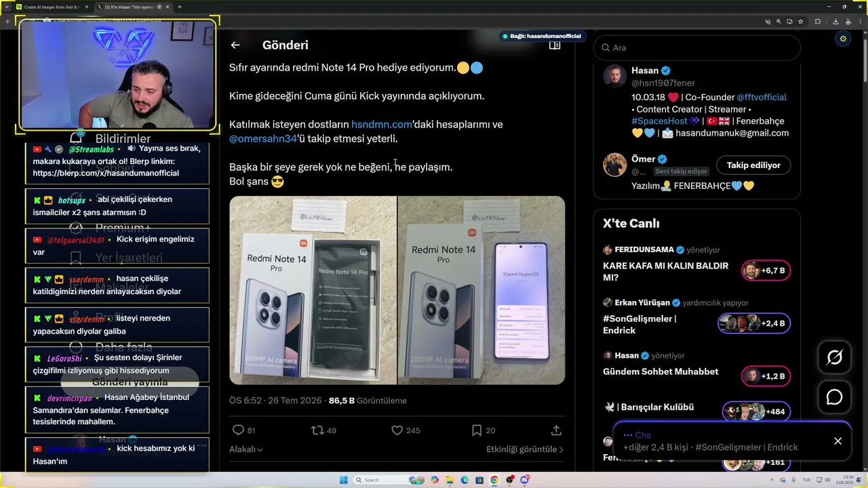Click the X search field labeled Ara
868x488 pixels.
tap(697, 47)
